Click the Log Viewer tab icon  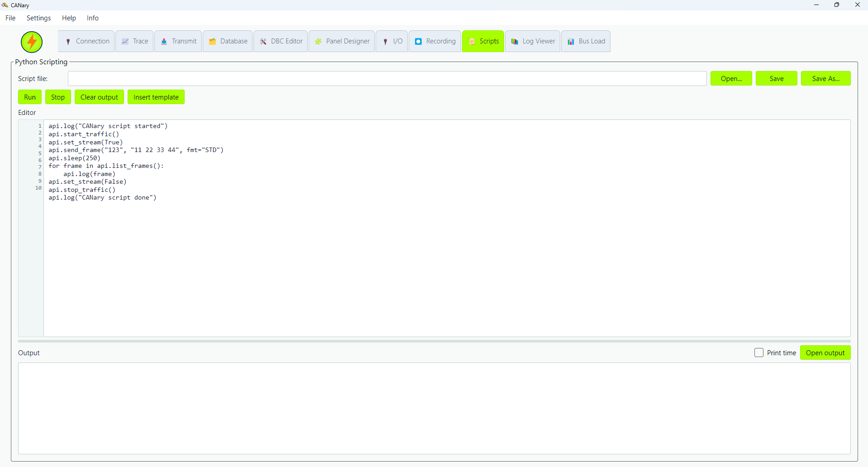pyautogui.click(x=515, y=42)
